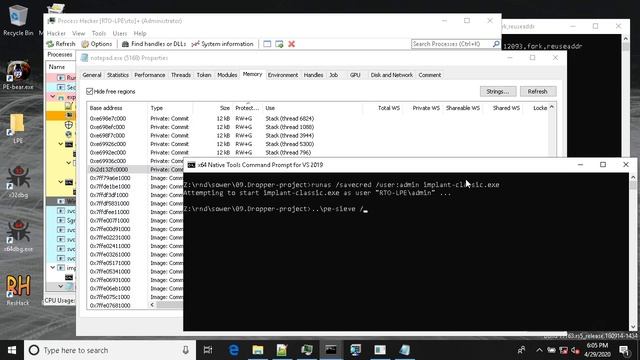Show hidden system tray icons chevron
The image size is (640, 360).
coord(539,350)
